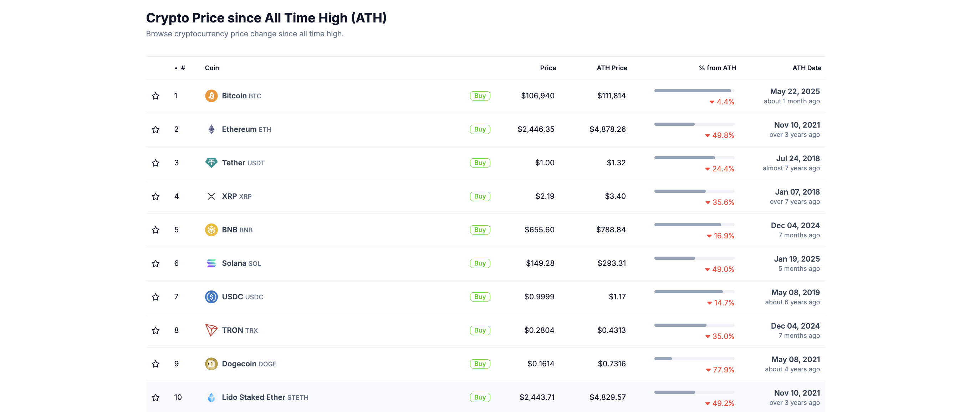This screenshot has width=980, height=412.
Task: Click the USDC price value $0.9999
Action: click(539, 297)
